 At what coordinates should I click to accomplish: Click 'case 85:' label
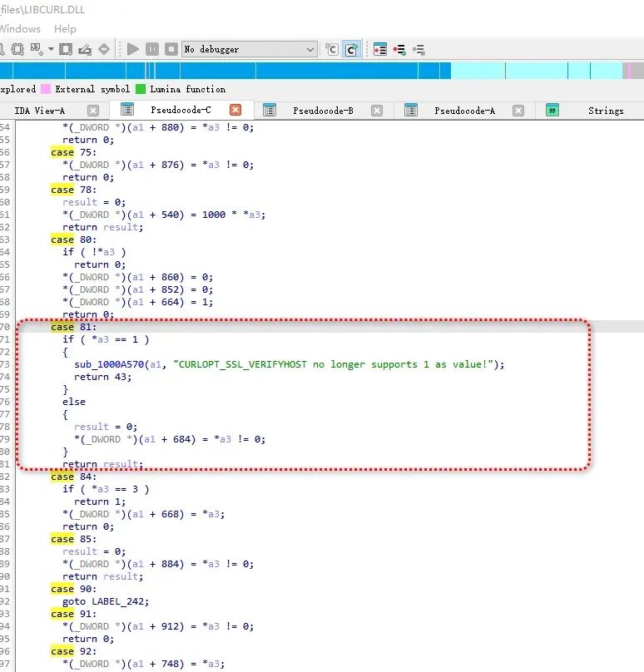pyautogui.click(x=74, y=539)
